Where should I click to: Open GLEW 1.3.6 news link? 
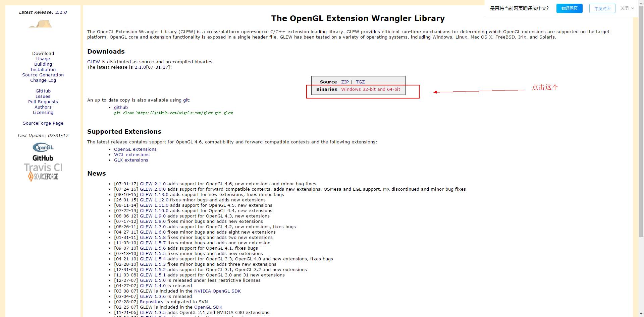coord(153,297)
